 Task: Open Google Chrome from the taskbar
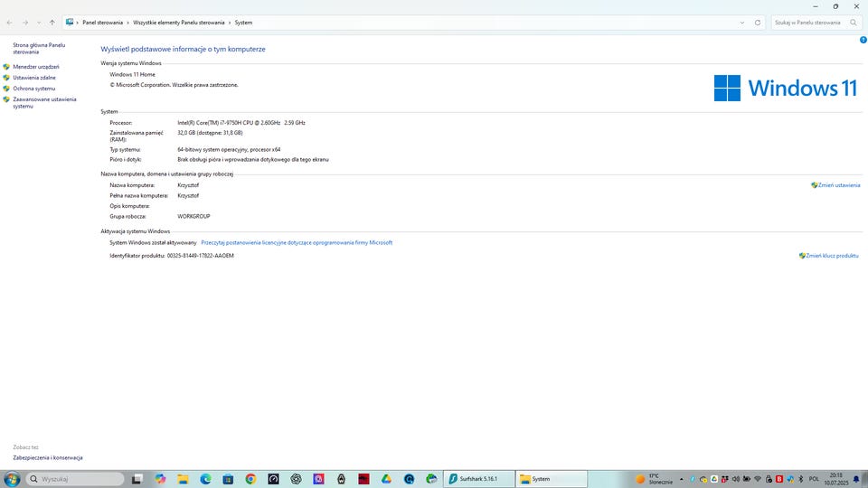(x=250, y=479)
